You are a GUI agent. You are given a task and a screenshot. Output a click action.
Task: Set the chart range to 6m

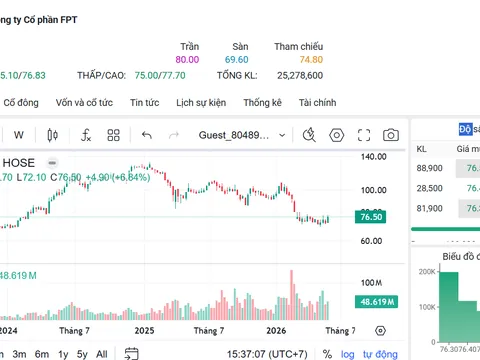pyautogui.click(x=42, y=354)
